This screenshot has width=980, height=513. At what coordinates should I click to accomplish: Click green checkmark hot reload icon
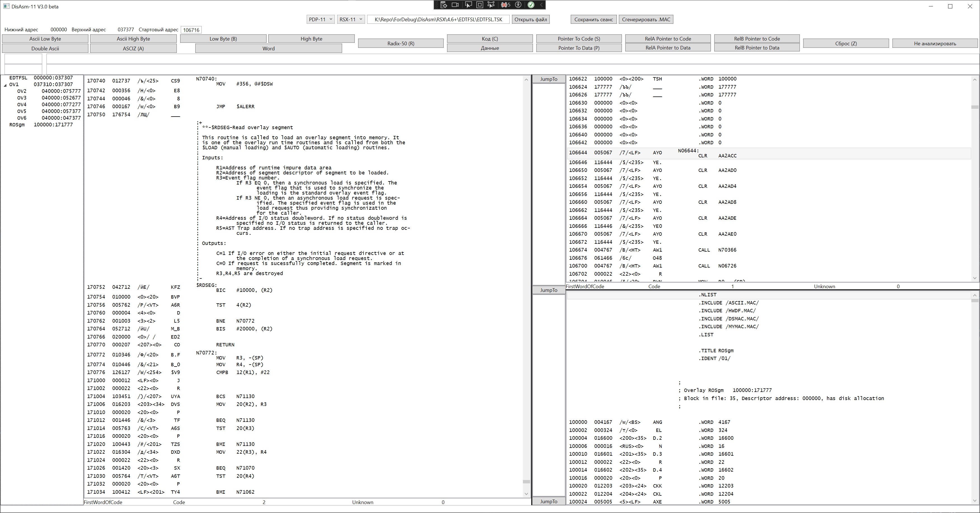coord(531,5)
